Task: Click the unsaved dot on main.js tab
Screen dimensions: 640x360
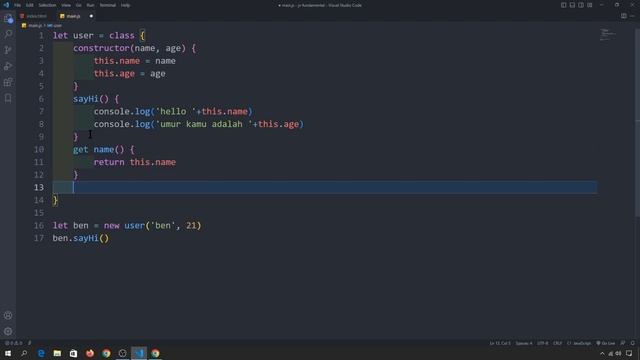Action: tap(91, 16)
